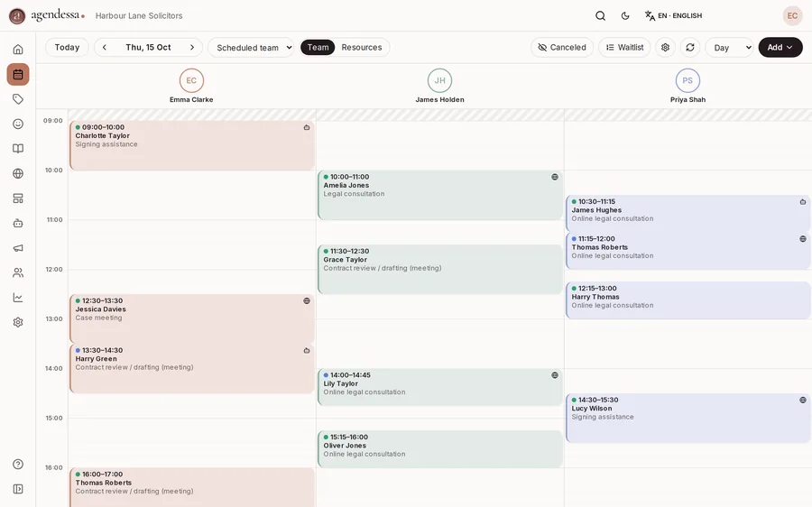Open the EN · ENGLISH language selector
Viewport: 812px width, 507px height.
pos(673,15)
